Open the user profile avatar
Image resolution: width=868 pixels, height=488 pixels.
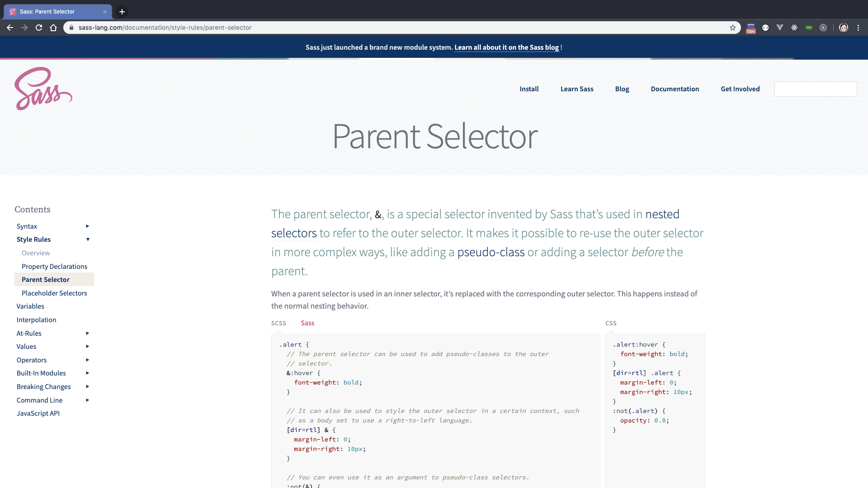(x=844, y=28)
